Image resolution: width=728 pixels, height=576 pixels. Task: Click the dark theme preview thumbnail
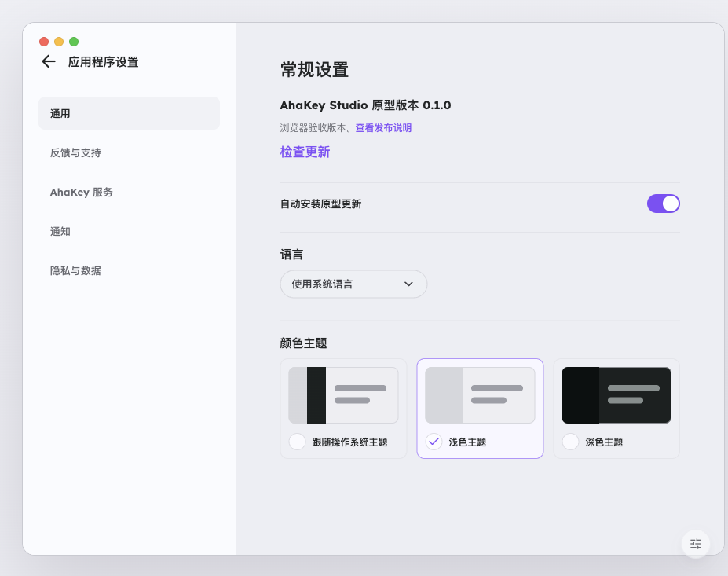click(x=616, y=395)
